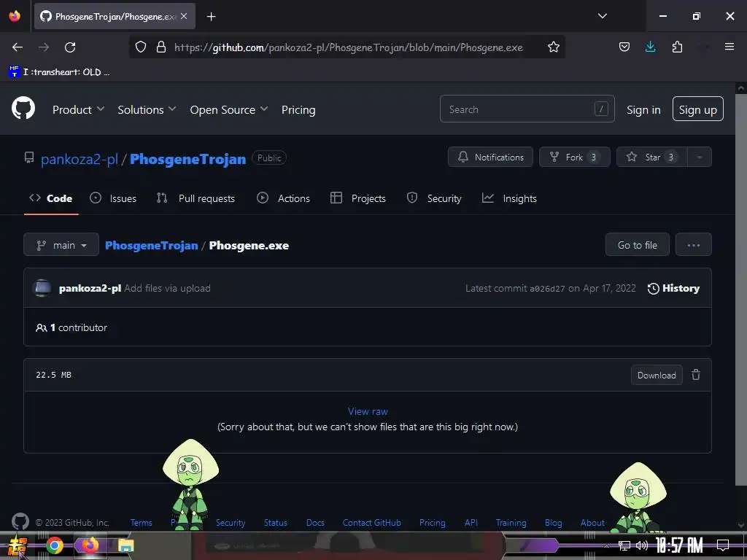Open the footer Blog link
The height and width of the screenshot is (560, 747).
click(553, 522)
